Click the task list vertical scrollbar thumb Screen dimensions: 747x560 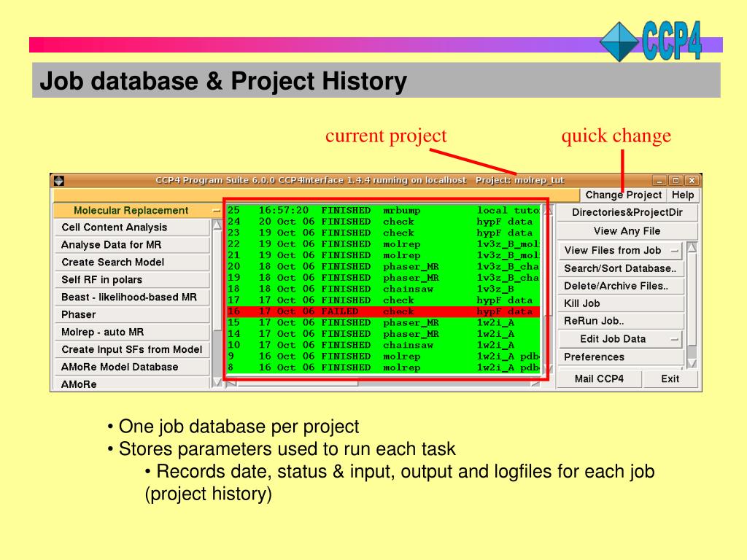pyautogui.click(x=217, y=280)
